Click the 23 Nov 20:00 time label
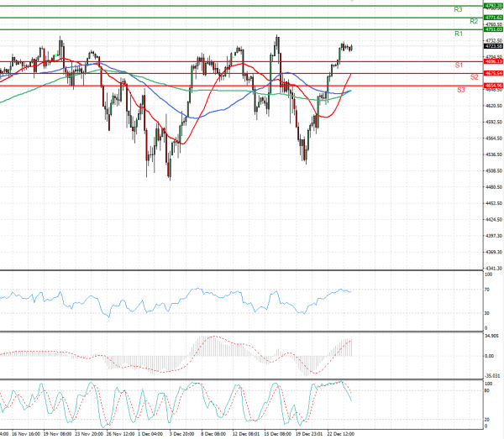The height and width of the screenshot is (439, 504). [x=89, y=434]
